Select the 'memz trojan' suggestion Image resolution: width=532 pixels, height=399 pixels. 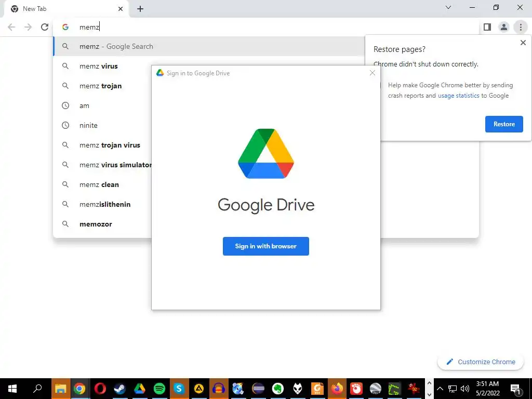tap(102, 86)
